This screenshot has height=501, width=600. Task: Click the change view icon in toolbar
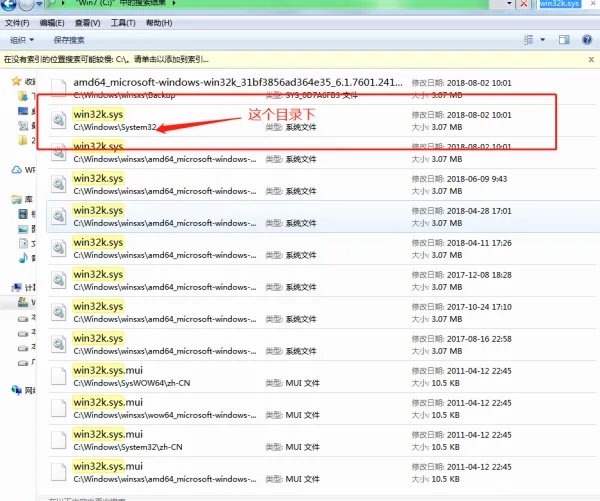528,39
